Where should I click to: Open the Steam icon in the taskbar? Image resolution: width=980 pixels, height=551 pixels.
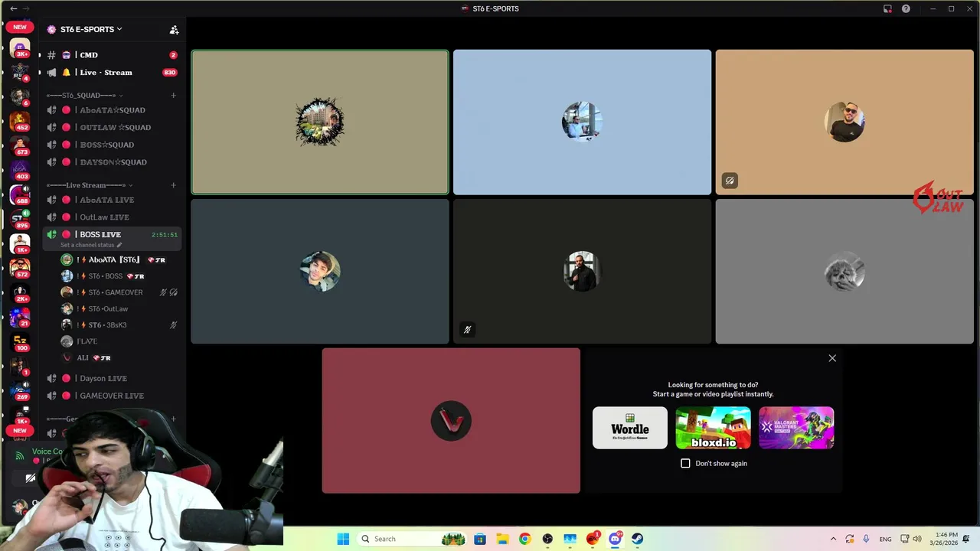637,539
